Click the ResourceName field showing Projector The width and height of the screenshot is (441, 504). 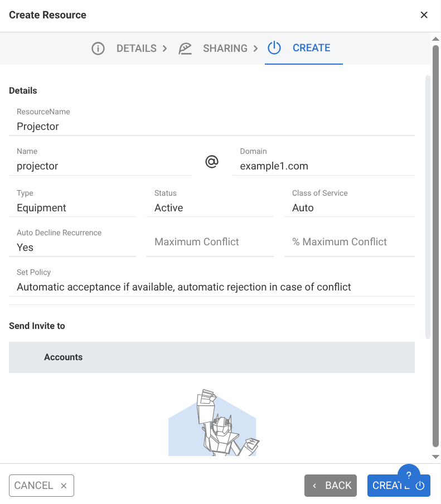[212, 127]
